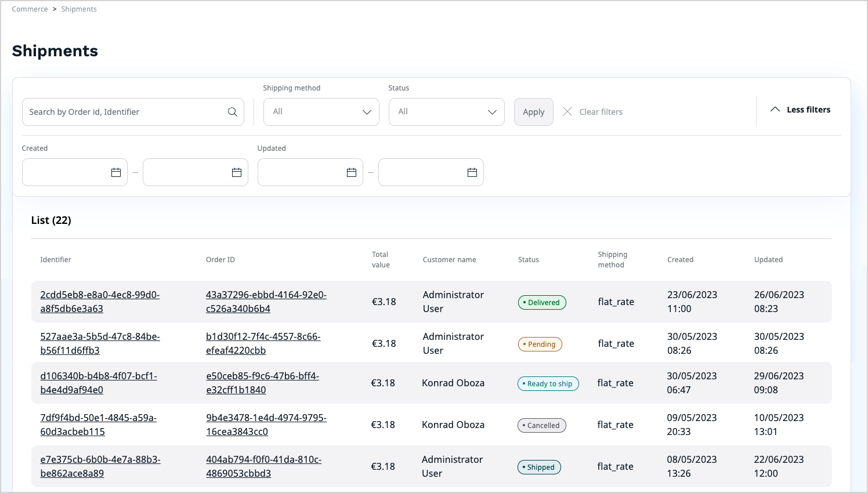Click the Clear filters X icon
Screen dimensions: 868x493
click(x=567, y=111)
